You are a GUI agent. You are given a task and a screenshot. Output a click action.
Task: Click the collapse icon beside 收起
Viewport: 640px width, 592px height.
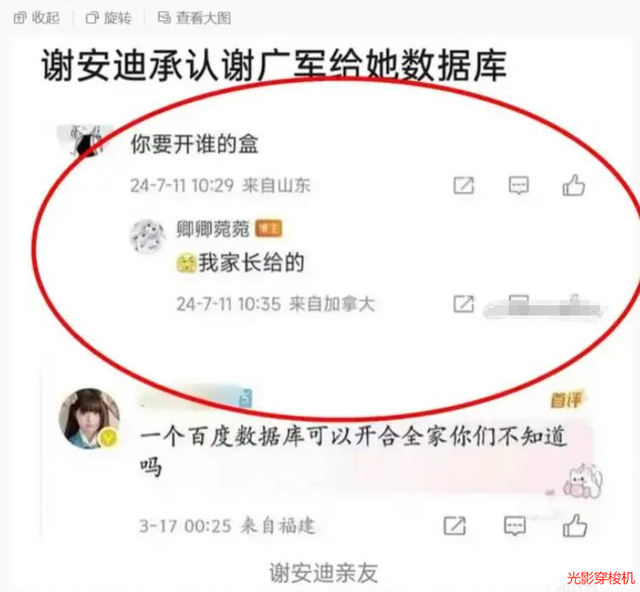20,18
